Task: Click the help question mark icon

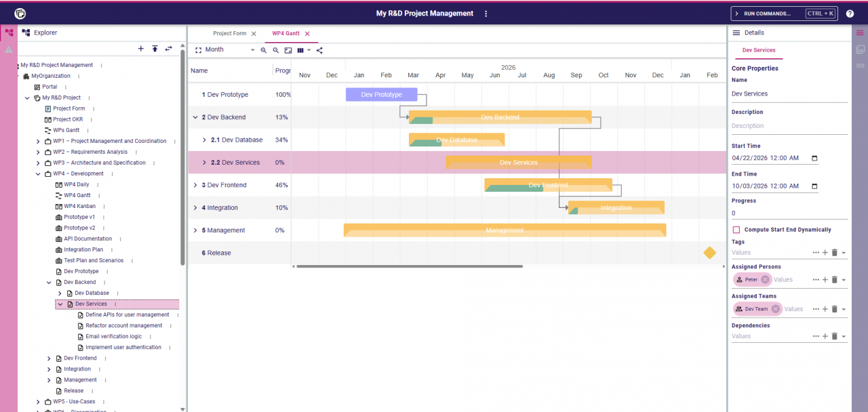Action: pos(850,13)
